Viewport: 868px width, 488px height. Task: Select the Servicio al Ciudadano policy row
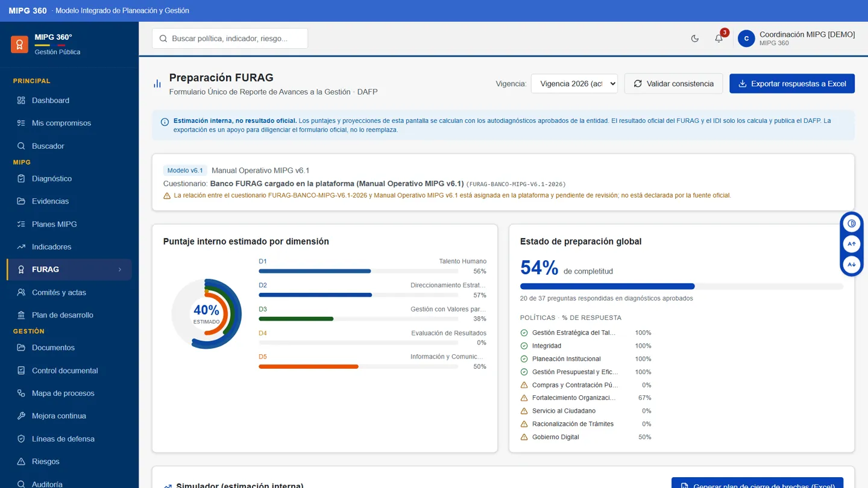[586, 411]
